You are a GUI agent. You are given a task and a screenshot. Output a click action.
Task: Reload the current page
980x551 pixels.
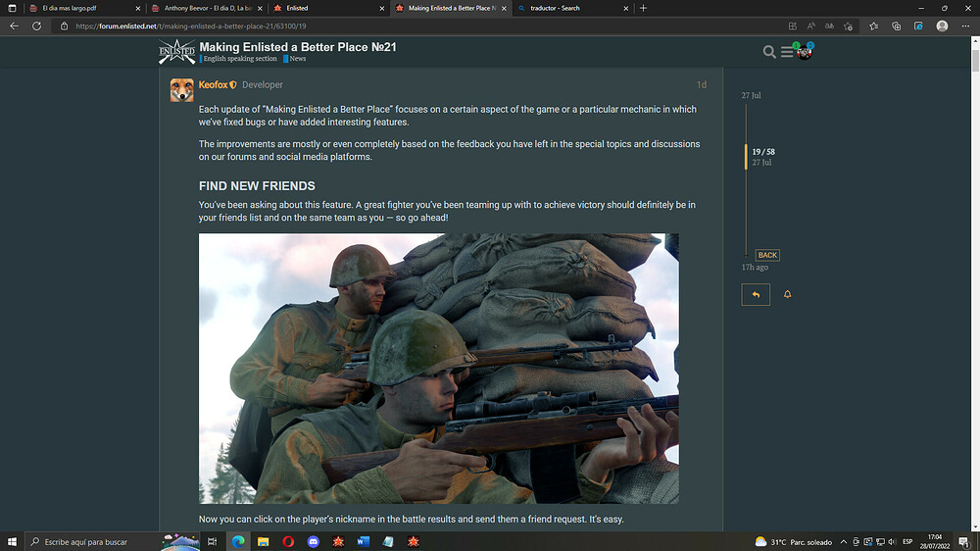(37, 26)
